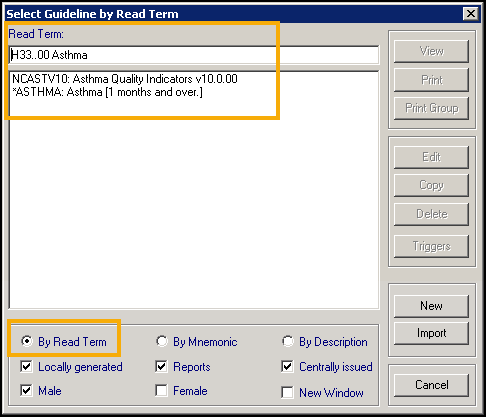Click the Triggers button
The image size is (486, 417).
click(x=431, y=246)
